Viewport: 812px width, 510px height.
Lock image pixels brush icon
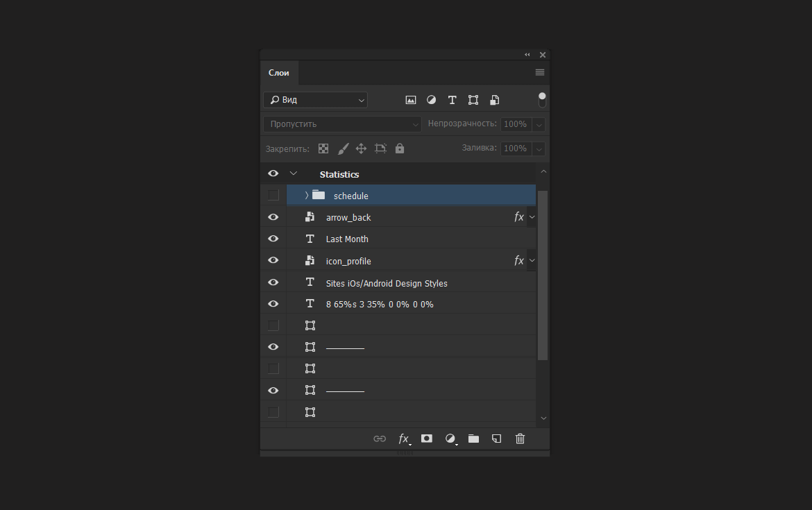pyautogui.click(x=343, y=148)
